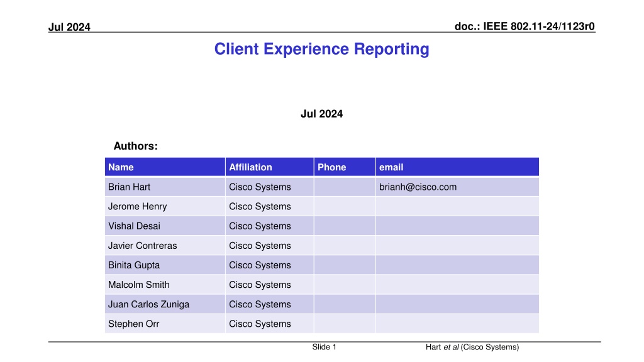This screenshot has height=362, width=644.
Task: Click the 'Binita Gupta' name cell
Action: [133, 265]
